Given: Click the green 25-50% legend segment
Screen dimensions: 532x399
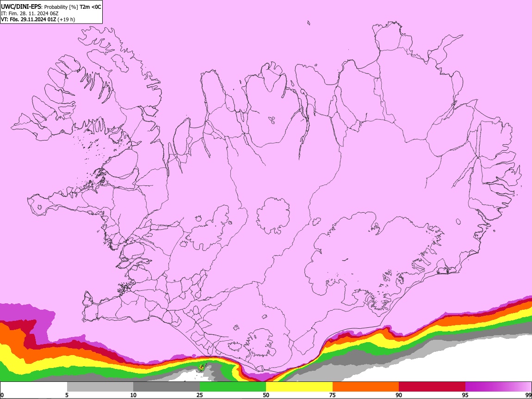Looking at the screenshot, I should [x=233, y=387].
